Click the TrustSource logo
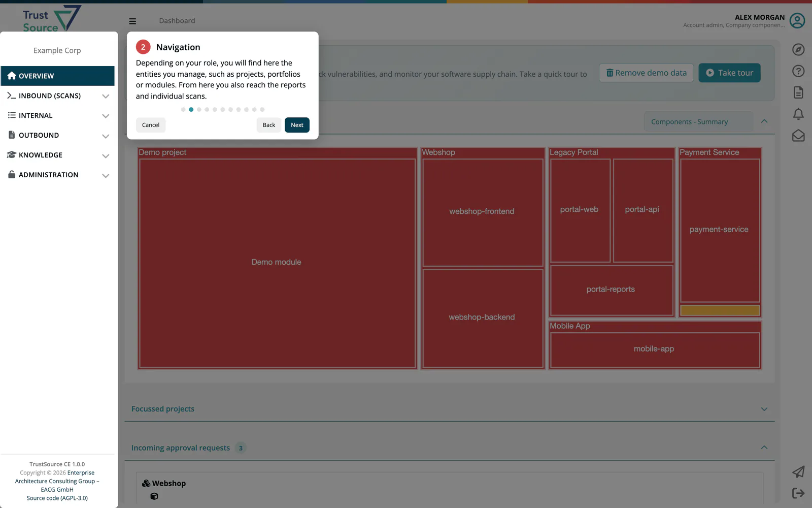This screenshot has height=508, width=812. tap(52, 18)
